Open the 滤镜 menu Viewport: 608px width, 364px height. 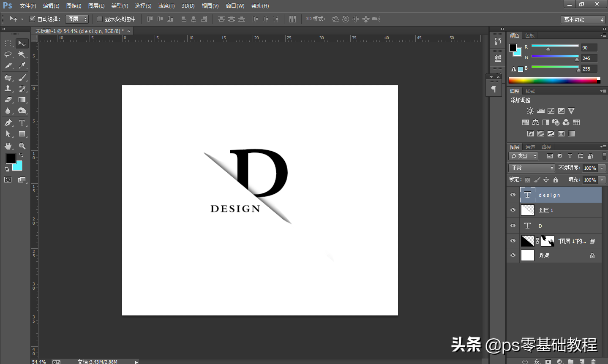click(166, 5)
